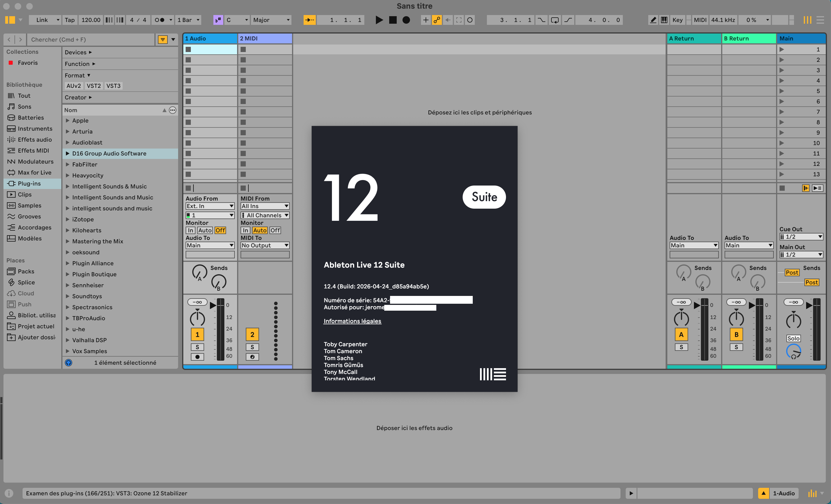
Task: Open the root note C dropdown
Action: [237, 20]
